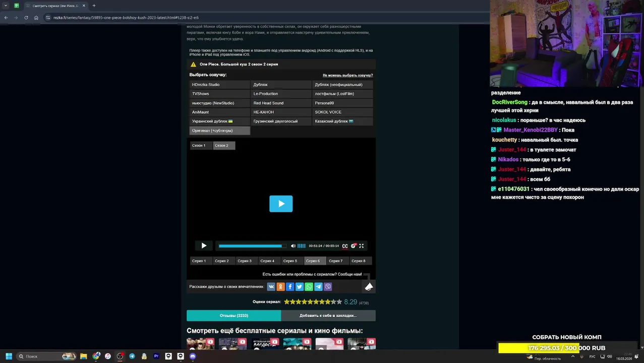
Task: Choose Дубляж voiceover option
Action: coord(281,85)
